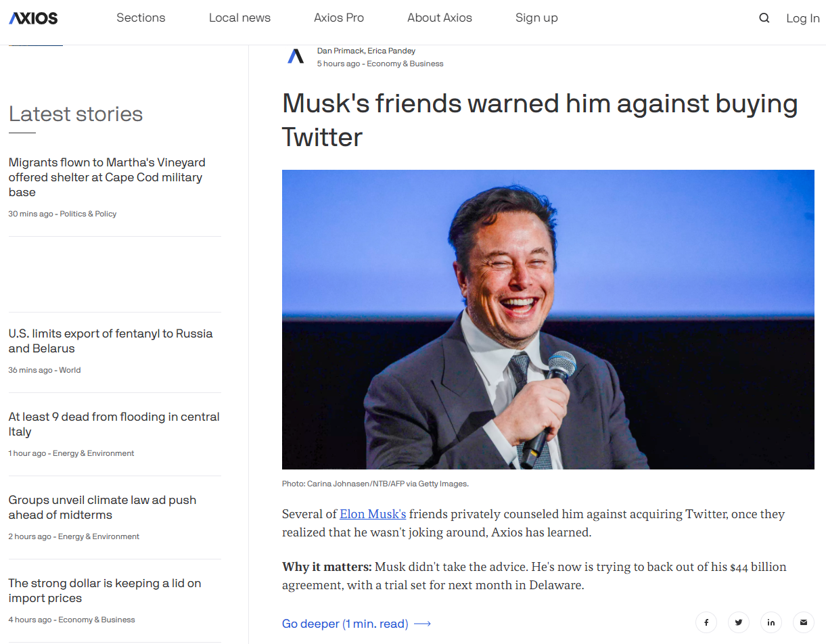Open About Axios menu

click(440, 18)
